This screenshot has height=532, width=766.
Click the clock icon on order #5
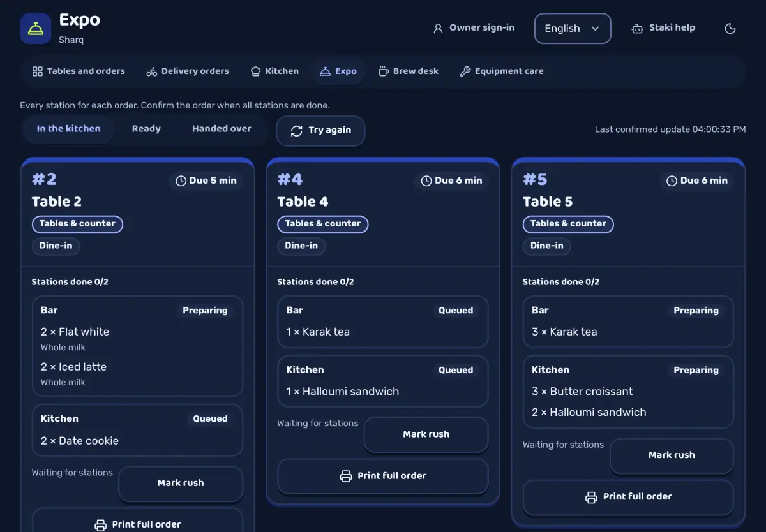[x=672, y=181]
